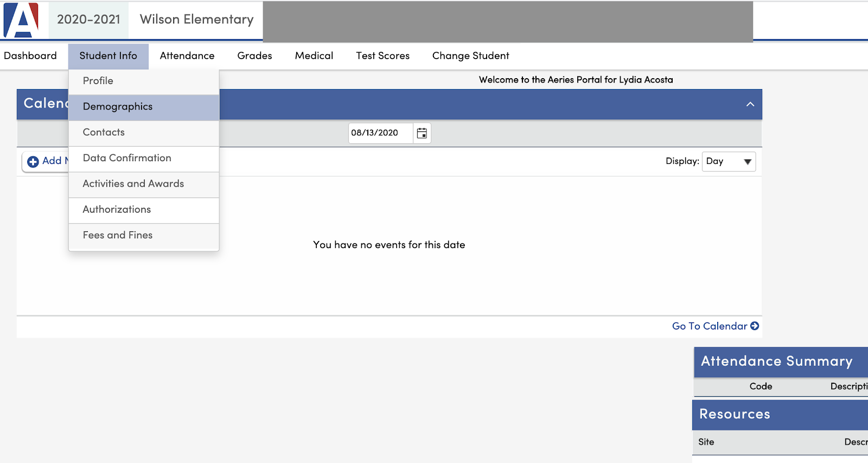Choose Authorizations from the menu
Viewport: 868px width, 463px height.
pyautogui.click(x=117, y=210)
